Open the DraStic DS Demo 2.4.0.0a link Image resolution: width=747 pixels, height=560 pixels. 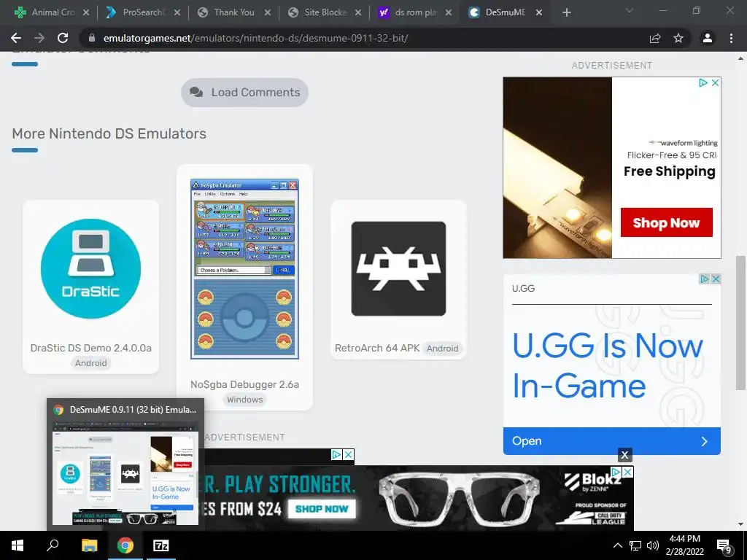(91, 348)
